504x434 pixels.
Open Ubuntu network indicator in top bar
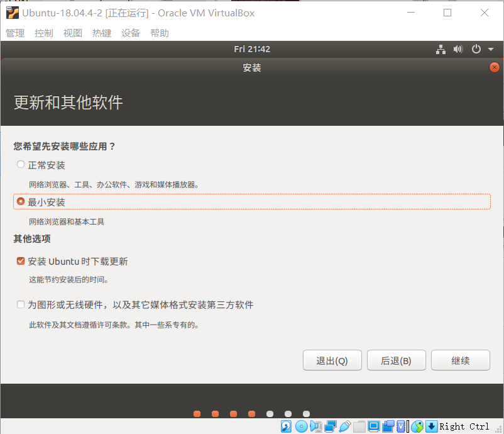click(x=441, y=50)
